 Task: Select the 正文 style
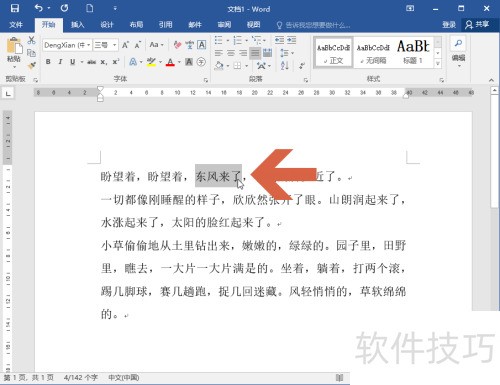[x=333, y=53]
